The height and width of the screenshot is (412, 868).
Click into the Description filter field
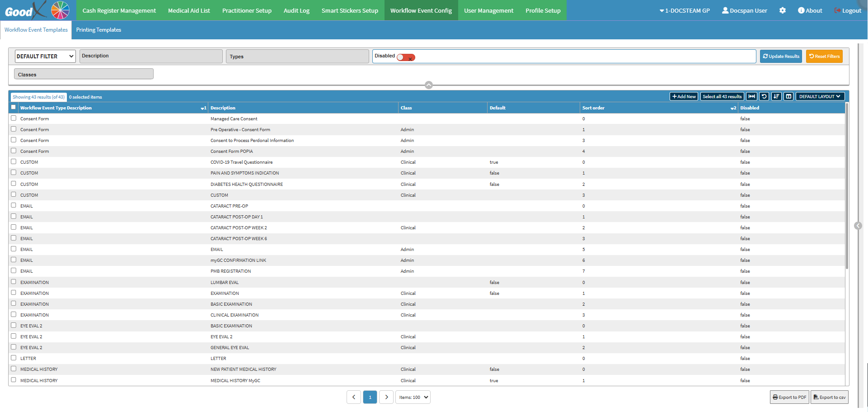151,56
